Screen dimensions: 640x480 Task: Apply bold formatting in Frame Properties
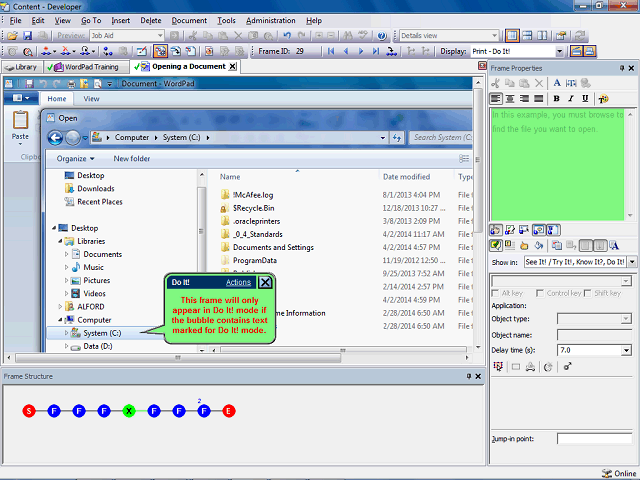[556, 98]
